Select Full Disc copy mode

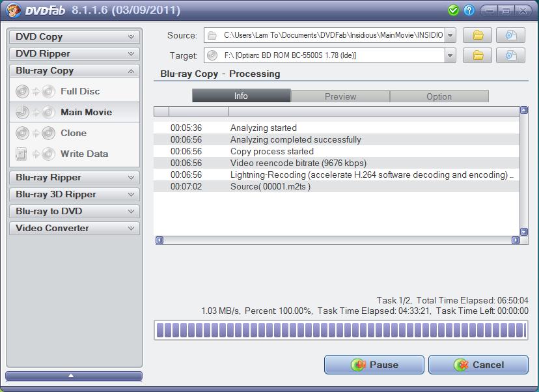click(75, 91)
